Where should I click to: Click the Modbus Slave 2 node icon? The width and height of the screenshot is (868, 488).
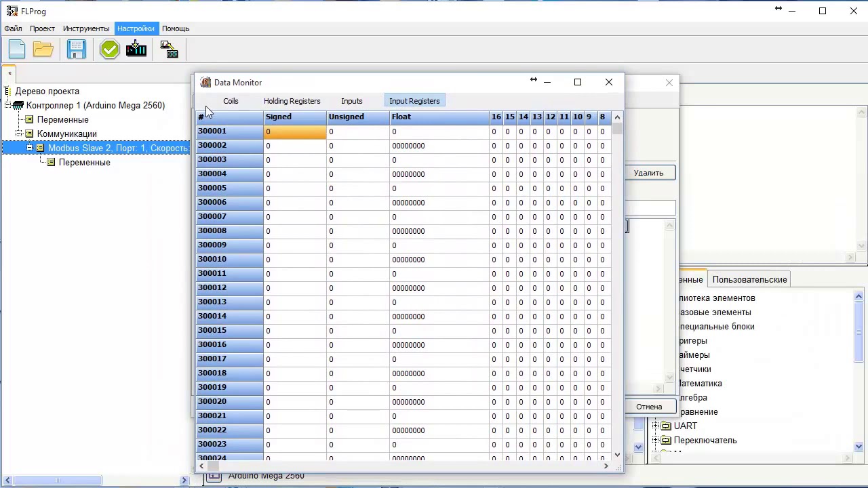(40, 148)
